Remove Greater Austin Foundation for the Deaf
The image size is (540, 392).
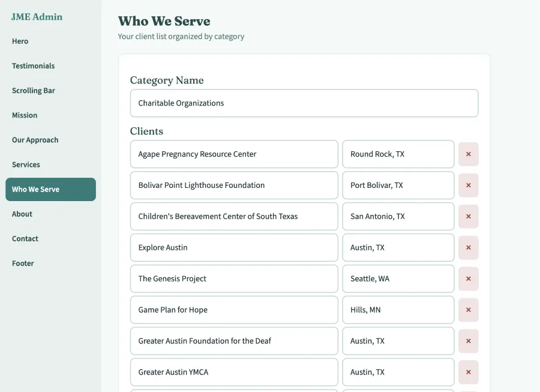tap(468, 340)
